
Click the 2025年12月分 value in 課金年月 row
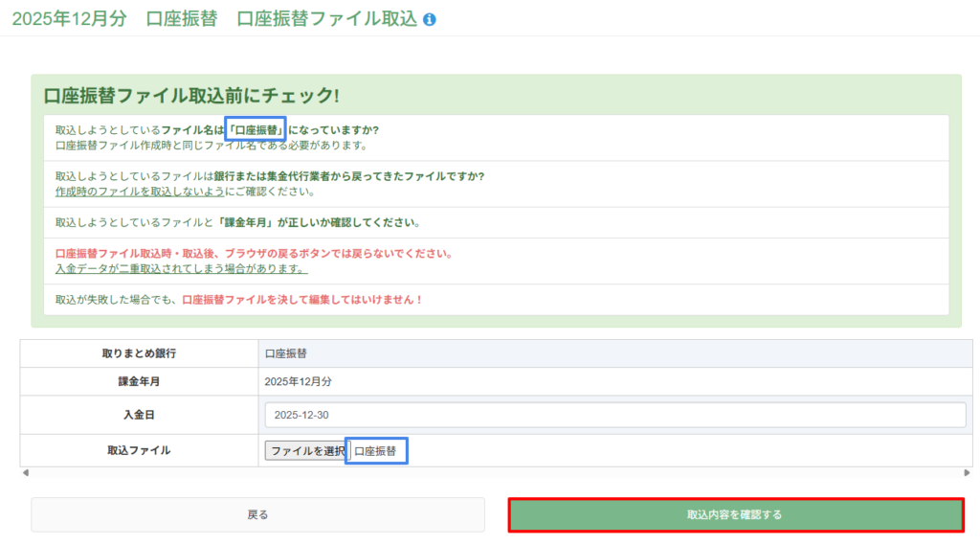299,381
